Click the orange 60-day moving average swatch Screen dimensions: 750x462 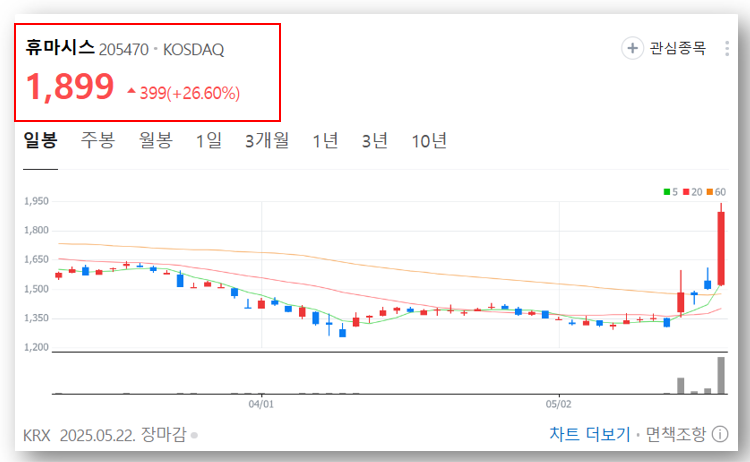pos(710,192)
